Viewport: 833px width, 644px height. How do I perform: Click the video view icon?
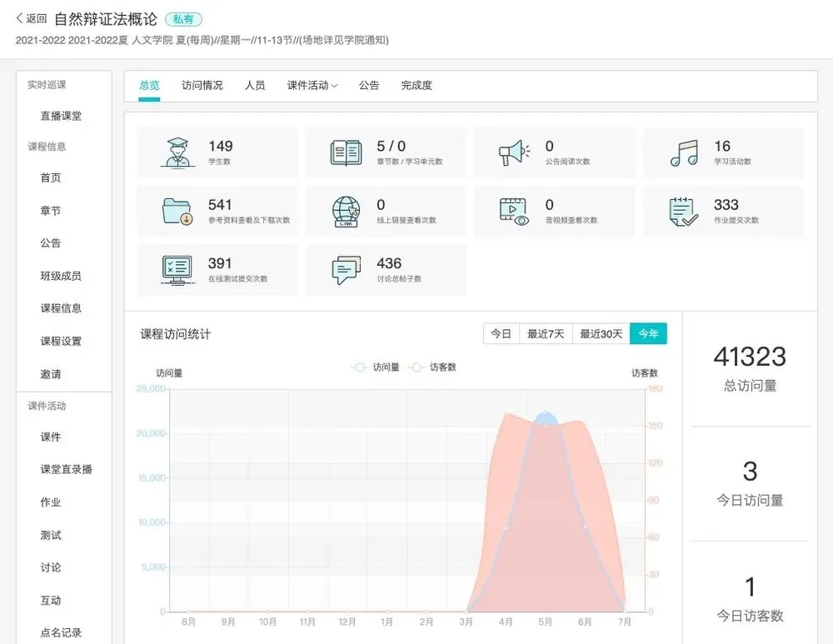514,212
